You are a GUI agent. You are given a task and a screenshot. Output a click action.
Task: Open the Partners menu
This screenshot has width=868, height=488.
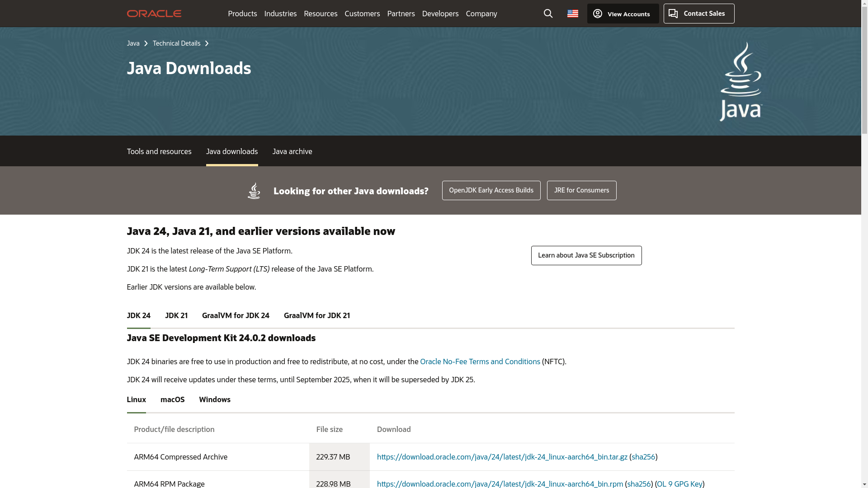(x=401, y=14)
